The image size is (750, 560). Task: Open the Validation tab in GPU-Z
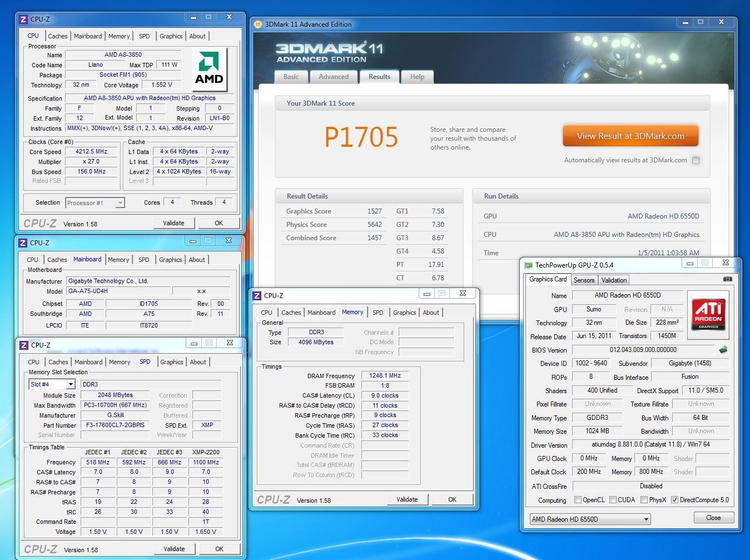(x=614, y=280)
